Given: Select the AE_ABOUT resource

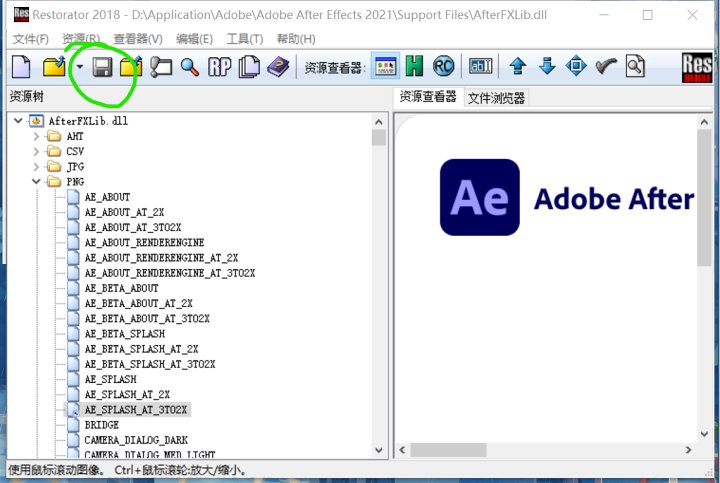Looking at the screenshot, I should pos(107,197).
